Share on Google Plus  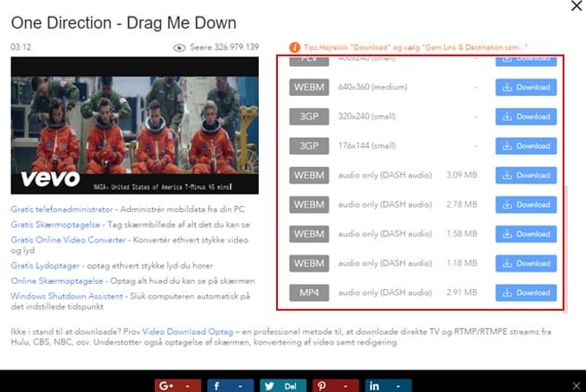point(177,384)
